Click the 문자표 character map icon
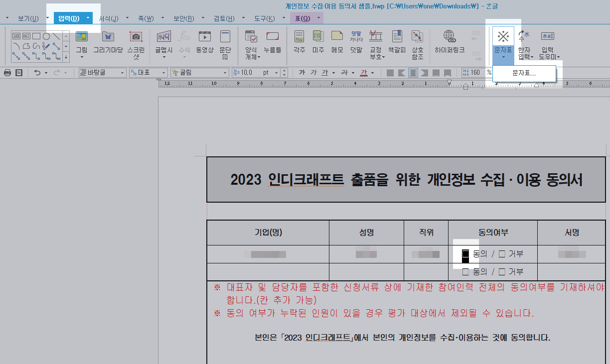The height and width of the screenshot is (364, 610). coord(503,36)
